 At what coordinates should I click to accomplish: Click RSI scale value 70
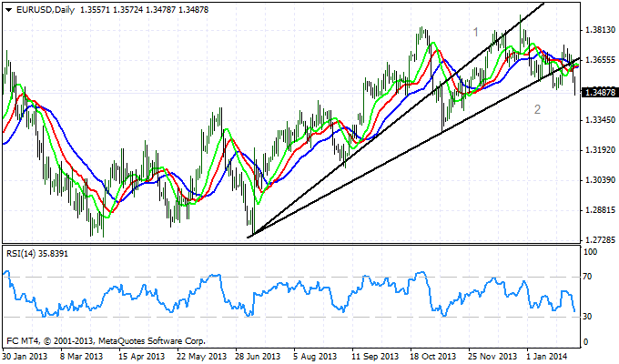pos(587,277)
